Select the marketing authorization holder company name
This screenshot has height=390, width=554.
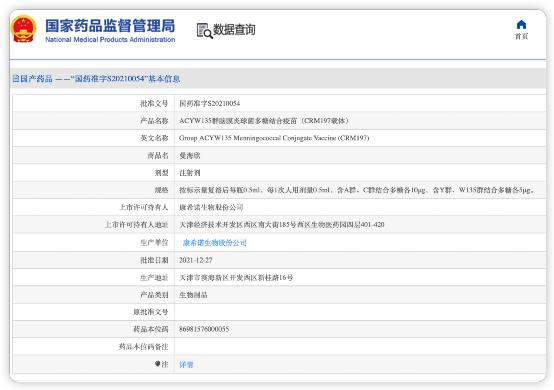tap(211, 207)
